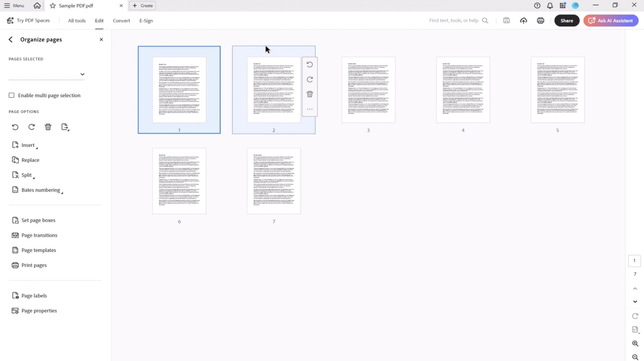Zoom out with the magnifier minus
644x361 pixels.
pos(635,357)
